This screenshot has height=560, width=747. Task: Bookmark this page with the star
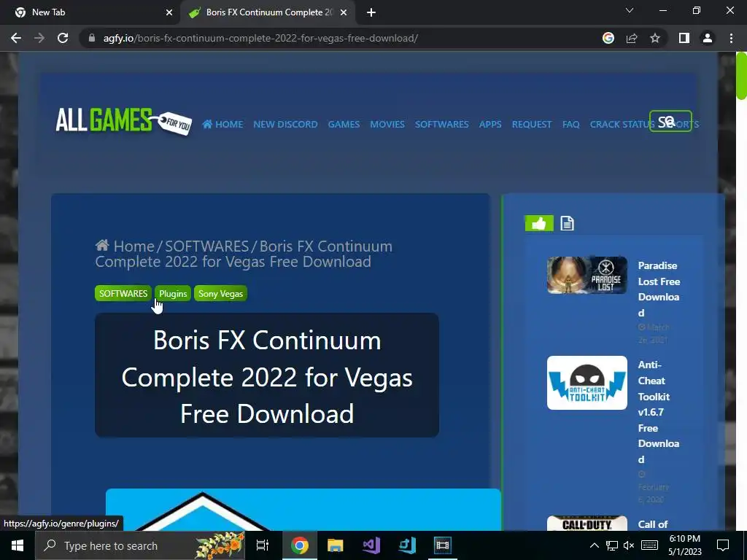[x=655, y=38]
